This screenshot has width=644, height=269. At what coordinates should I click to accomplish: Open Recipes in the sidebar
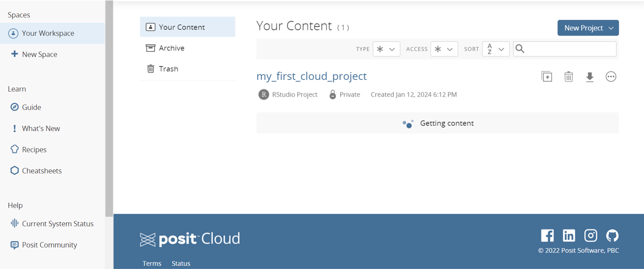(x=29, y=150)
